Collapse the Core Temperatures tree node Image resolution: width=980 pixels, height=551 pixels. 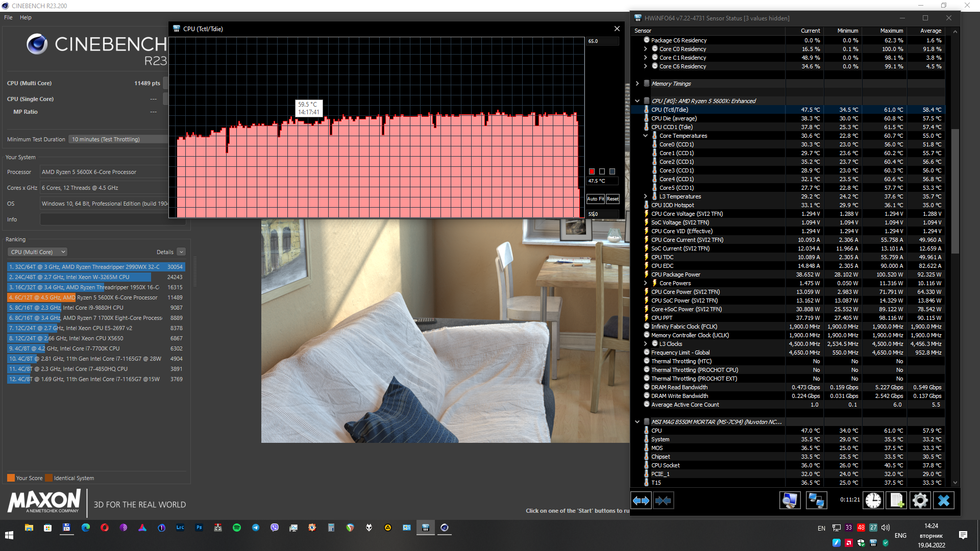pos(645,136)
